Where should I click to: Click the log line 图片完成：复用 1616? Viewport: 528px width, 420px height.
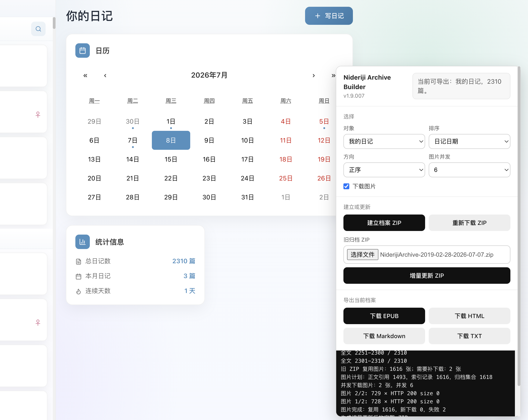click(x=393, y=409)
